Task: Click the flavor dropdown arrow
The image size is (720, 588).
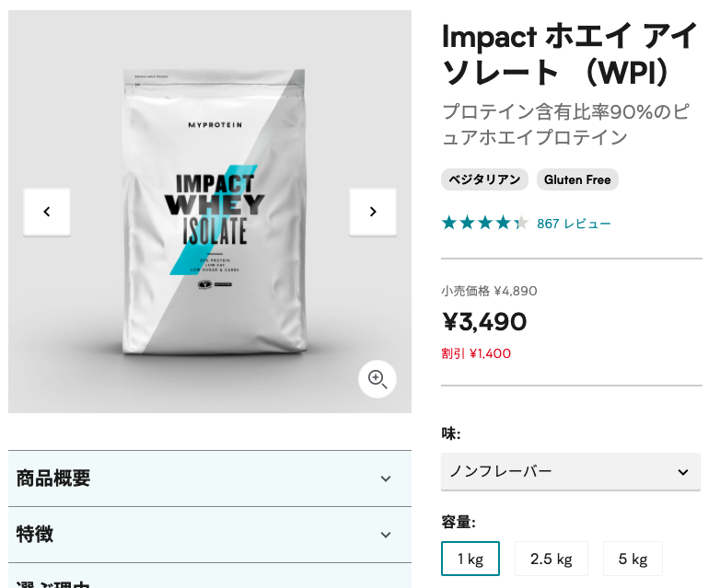Action: point(683,472)
